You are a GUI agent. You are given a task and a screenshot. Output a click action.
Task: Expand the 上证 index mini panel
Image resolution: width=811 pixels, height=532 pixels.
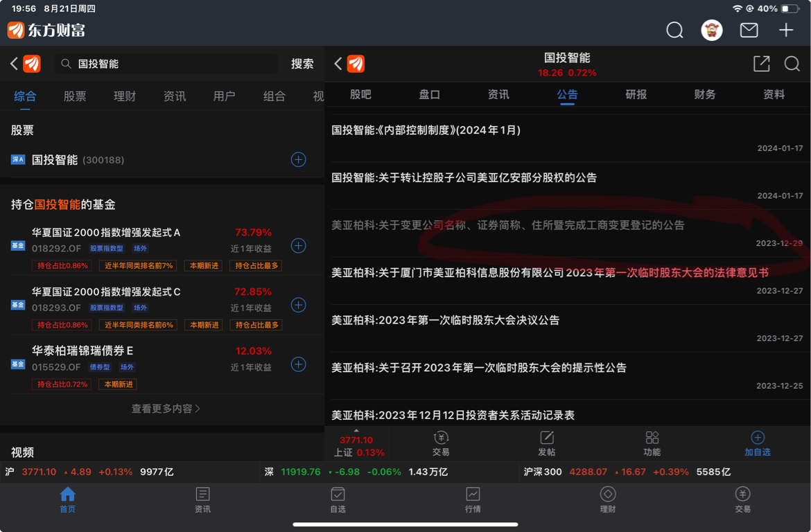(356, 445)
